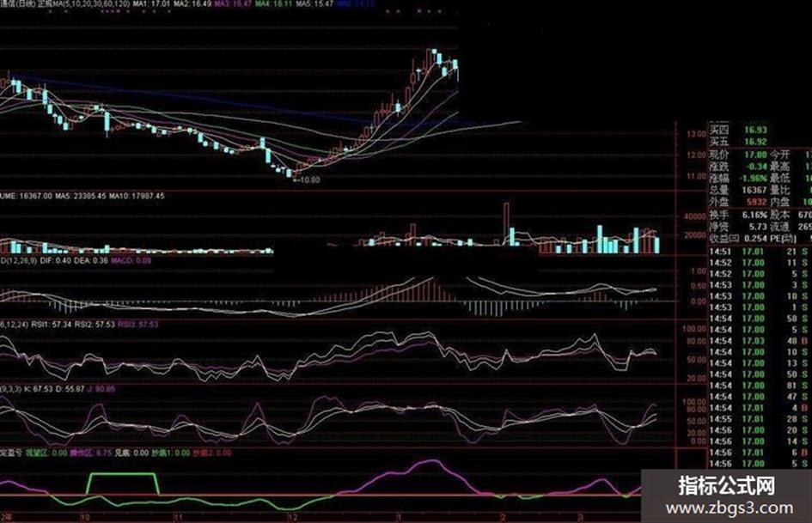
Task: Click the MA1: 17.01 moving average label
Action: pos(151,3)
